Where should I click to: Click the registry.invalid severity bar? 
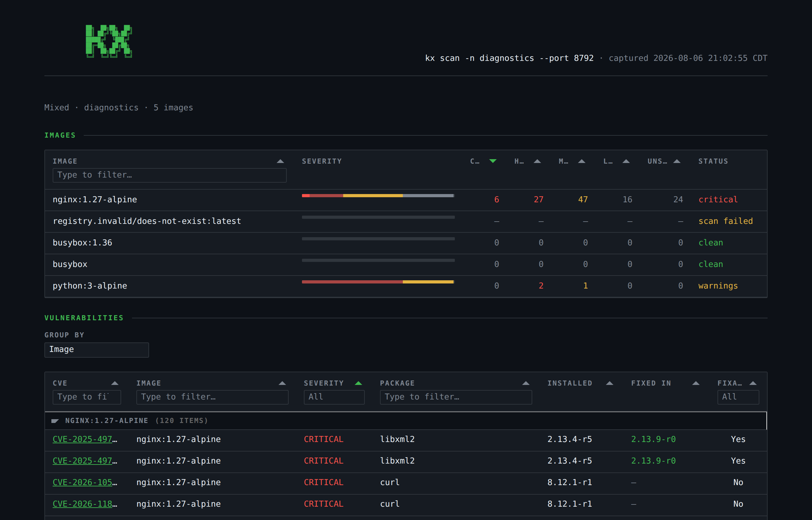coord(378,218)
